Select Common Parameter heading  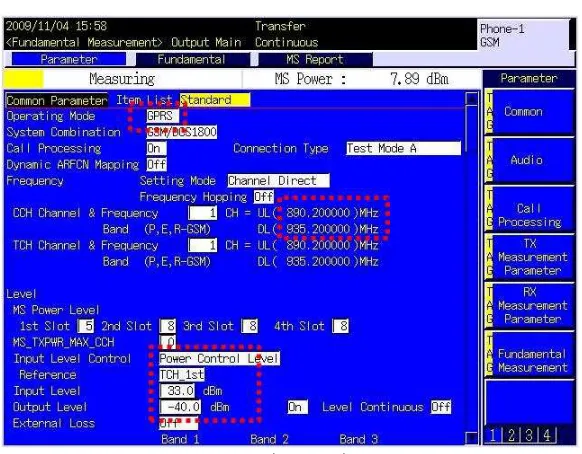[57, 100]
